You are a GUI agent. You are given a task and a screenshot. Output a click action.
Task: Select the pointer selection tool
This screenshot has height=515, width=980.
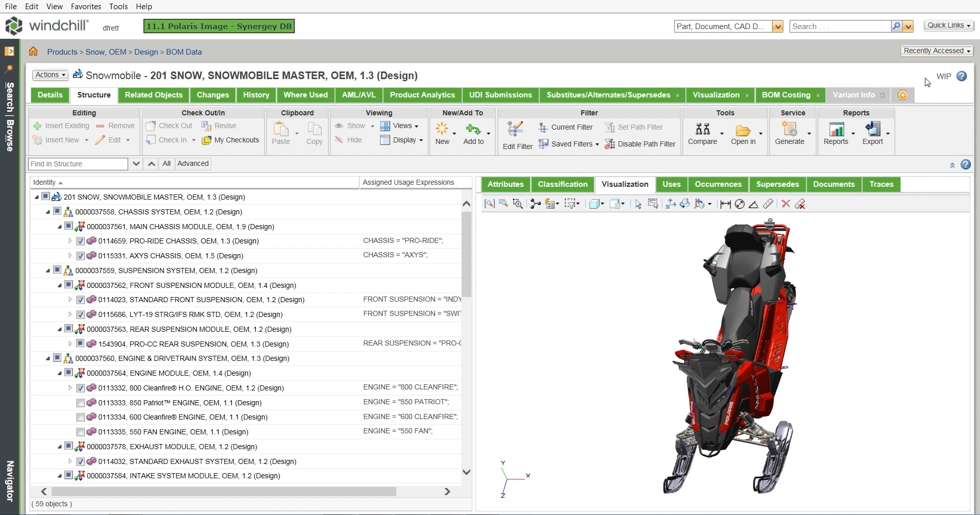638,204
